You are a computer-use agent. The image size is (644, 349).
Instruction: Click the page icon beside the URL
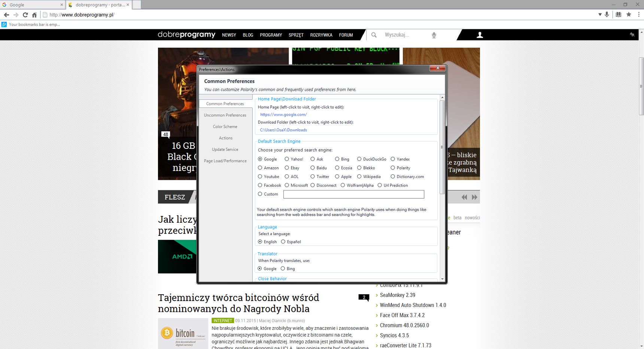pyautogui.click(x=45, y=15)
